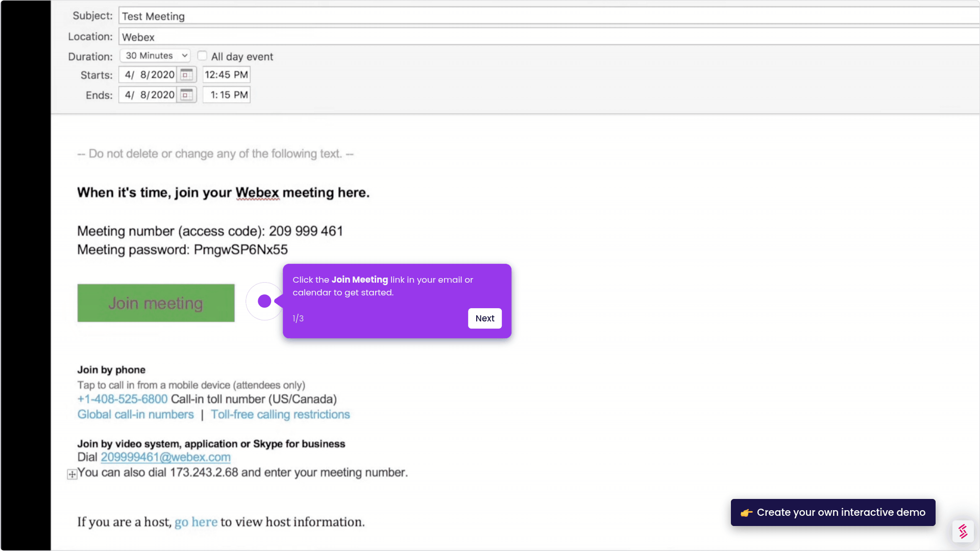Screen dimensions: 980x551
Task: Click the Ends date field 4/8/2020
Action: coord(148,95)
